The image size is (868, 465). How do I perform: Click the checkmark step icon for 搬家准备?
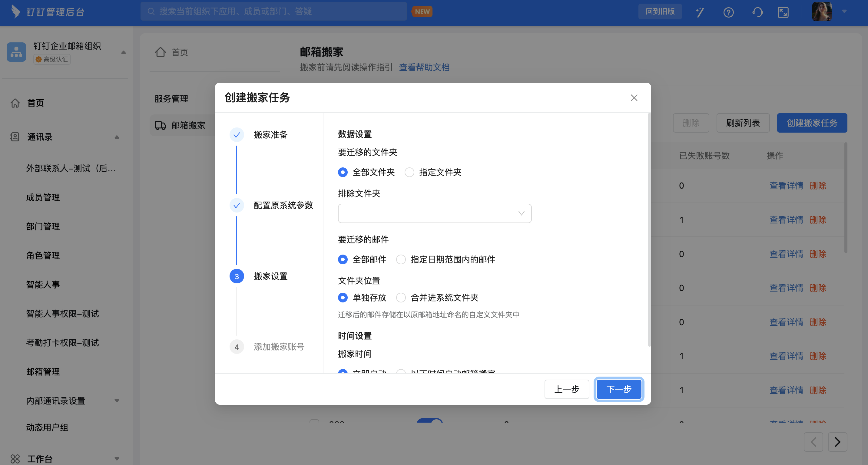[x=237, y=135]
